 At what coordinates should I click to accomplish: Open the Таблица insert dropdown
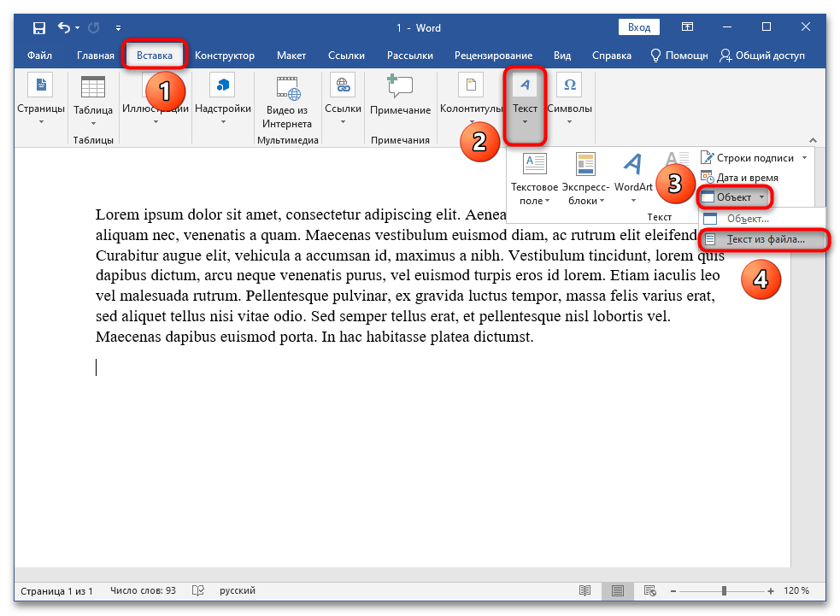pyautogui.click(x=92, y=102)
